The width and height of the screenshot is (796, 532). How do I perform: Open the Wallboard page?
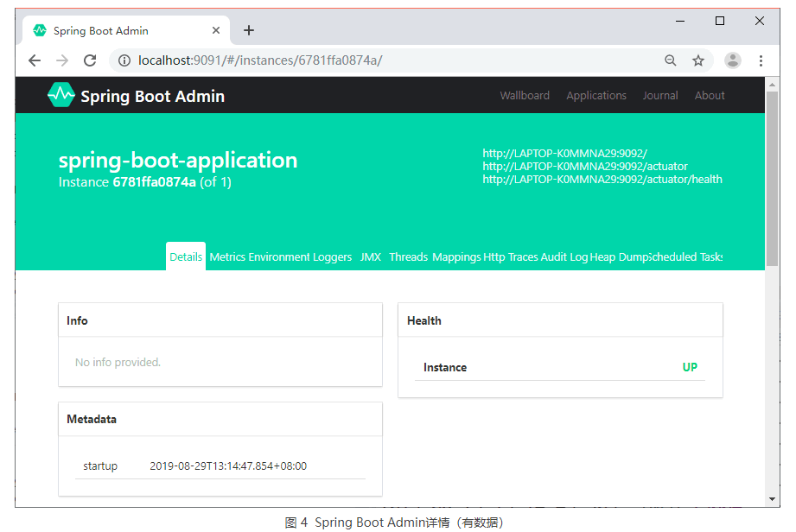(x=525, y=95)
